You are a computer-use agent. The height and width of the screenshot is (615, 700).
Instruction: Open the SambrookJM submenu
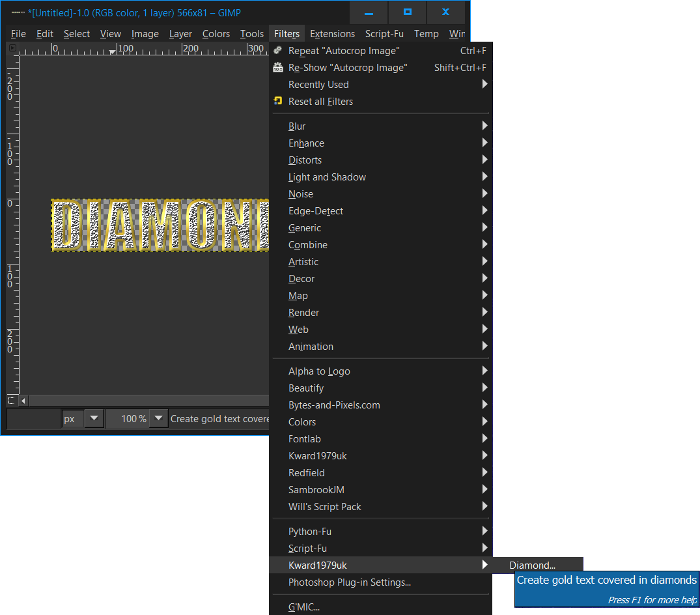pos(380,490)
